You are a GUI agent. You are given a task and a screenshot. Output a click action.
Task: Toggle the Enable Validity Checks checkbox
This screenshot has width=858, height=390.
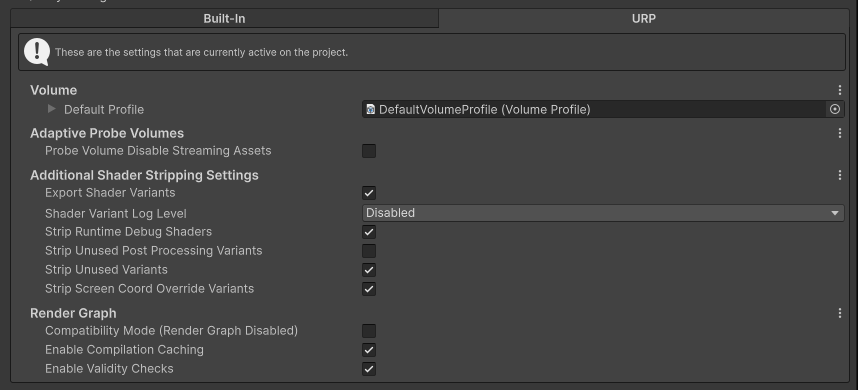(x=369, y=369)
